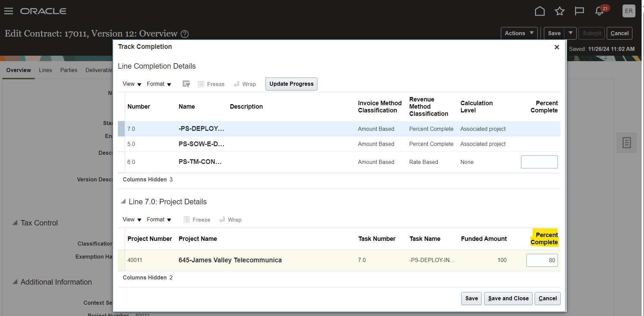The height and width of the screenshot is (316, 644).
Task: Open Favorites star icon
Action: coord(560,11)
